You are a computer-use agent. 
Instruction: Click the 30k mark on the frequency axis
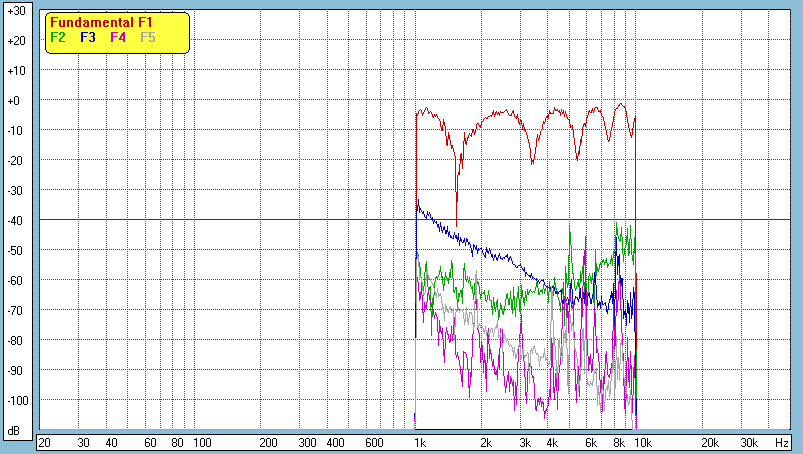[747, 442]
